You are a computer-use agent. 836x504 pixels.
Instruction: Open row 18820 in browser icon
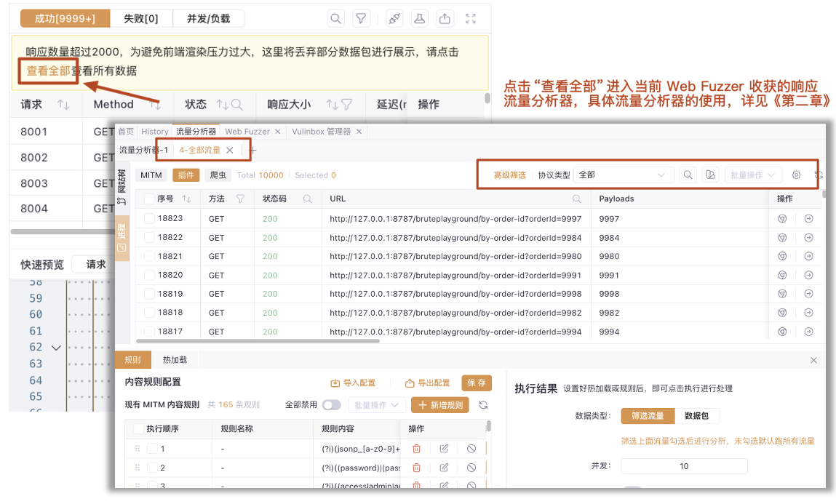[x=782, y=275]
